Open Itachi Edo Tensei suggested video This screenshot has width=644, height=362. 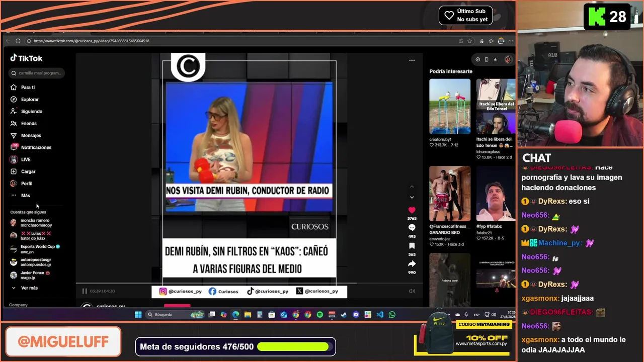[496, 107]
